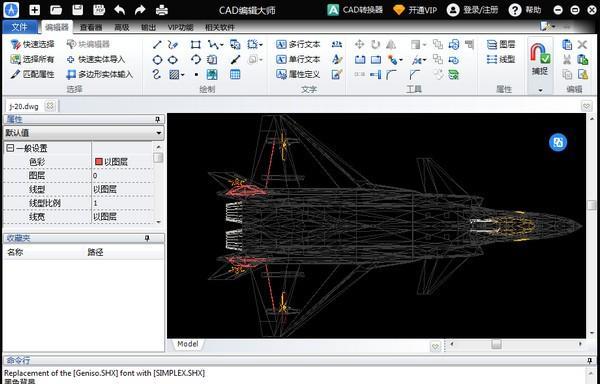
Task: Switch to the 相关软件 ribbon tab
Action: [x=220, y=28]
